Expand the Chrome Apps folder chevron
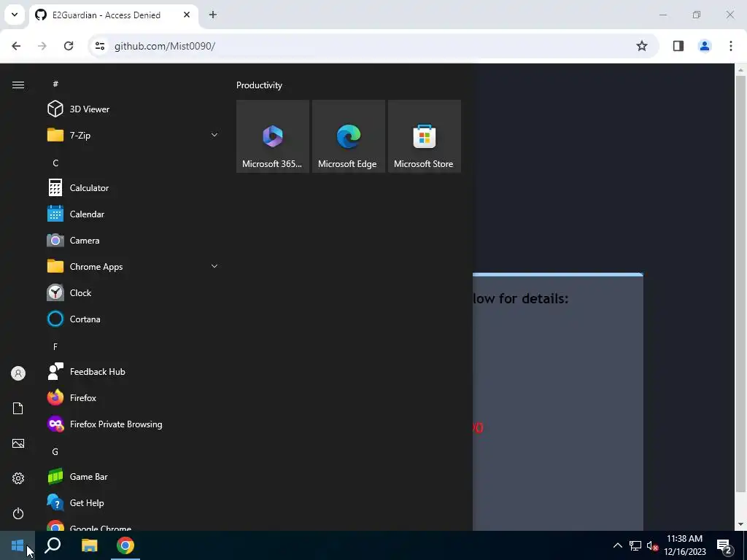Image resolution: width=747 pixels, height=560 pixels. click(214, 267)
